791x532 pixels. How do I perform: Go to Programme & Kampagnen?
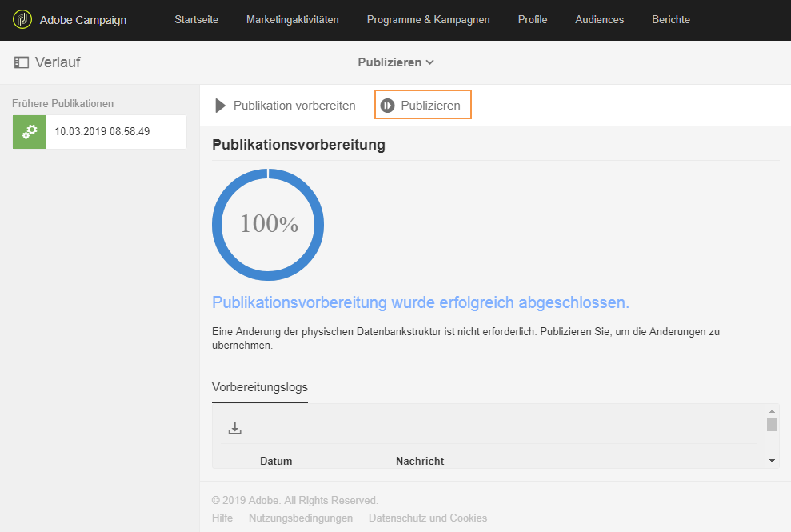(x=428, y=20)
